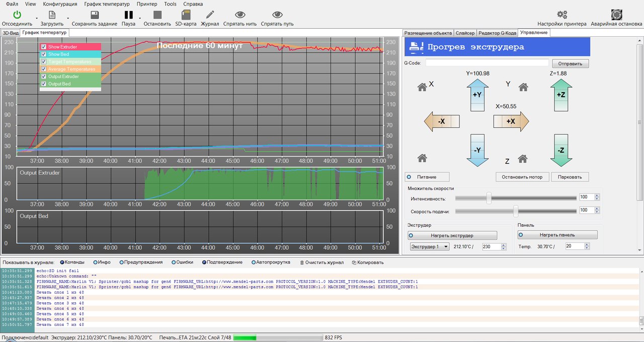644x342 pixels.
Task: Toggle the Average Temperatures checkbox
Action: (44, 69)
